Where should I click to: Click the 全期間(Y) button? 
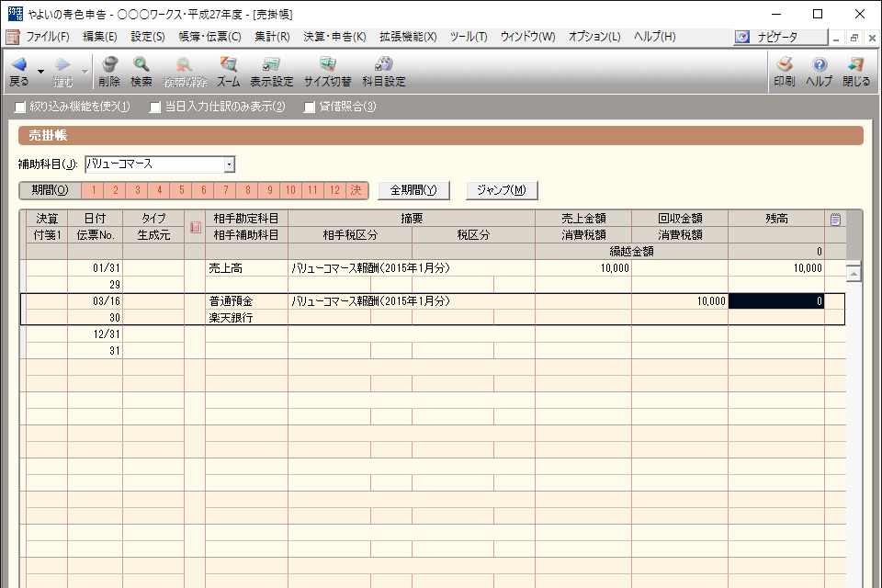pos(413,190)
